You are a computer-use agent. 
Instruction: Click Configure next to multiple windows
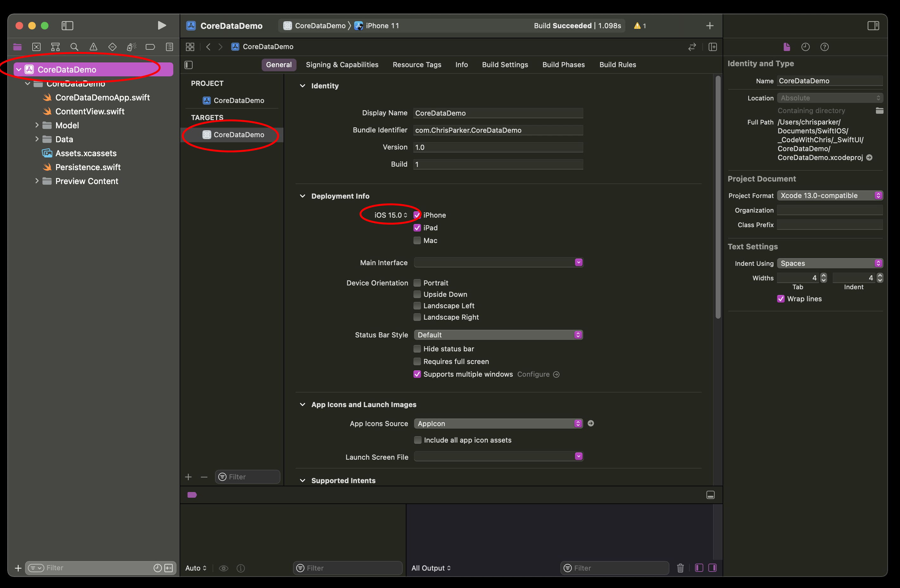538,374
